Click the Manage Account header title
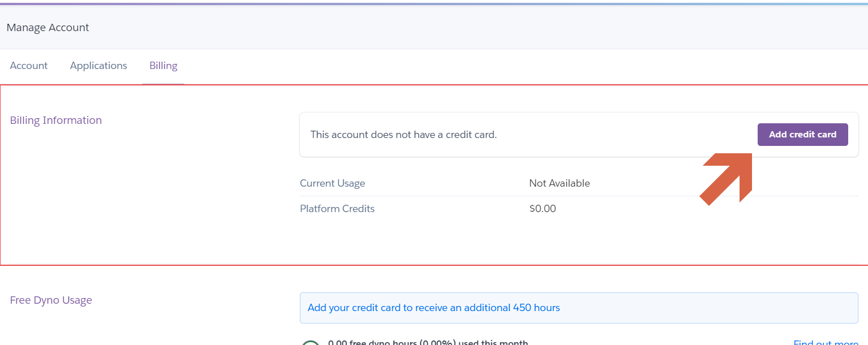 (x=48, y=27)
